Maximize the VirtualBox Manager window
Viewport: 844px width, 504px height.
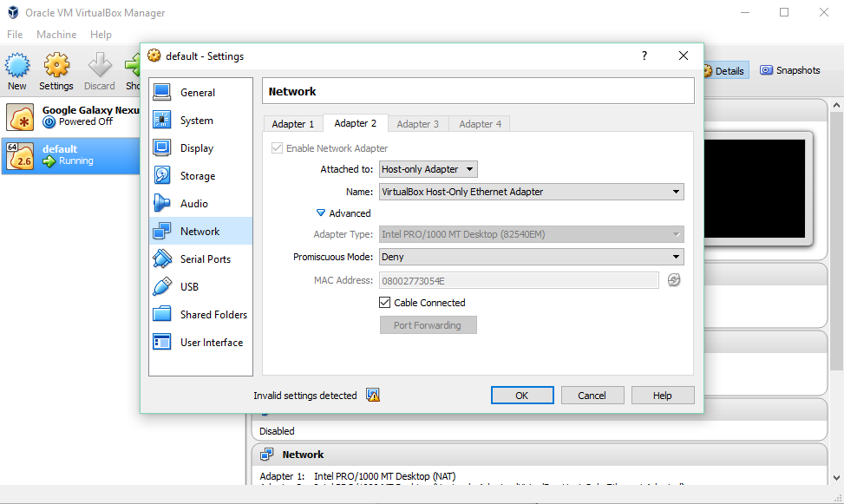[784, 12]
